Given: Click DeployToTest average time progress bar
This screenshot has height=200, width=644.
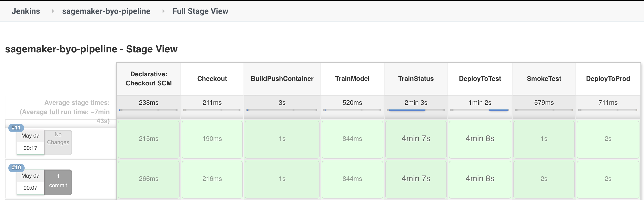Looking at the screenshot, I should 480,110.
